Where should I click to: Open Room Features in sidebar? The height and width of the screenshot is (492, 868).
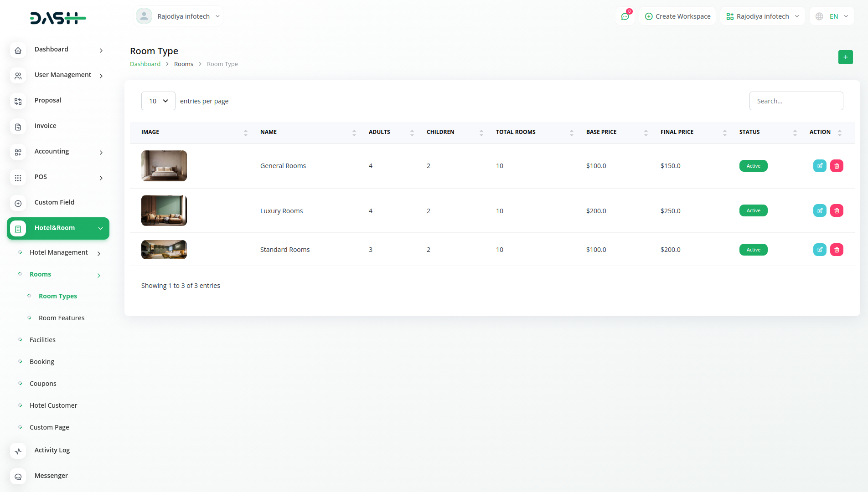tap(62, 318)
